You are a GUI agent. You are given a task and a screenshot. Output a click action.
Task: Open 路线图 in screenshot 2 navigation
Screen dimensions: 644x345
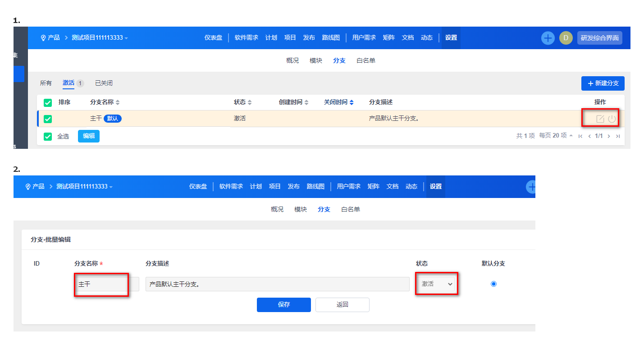coord(315,187)
